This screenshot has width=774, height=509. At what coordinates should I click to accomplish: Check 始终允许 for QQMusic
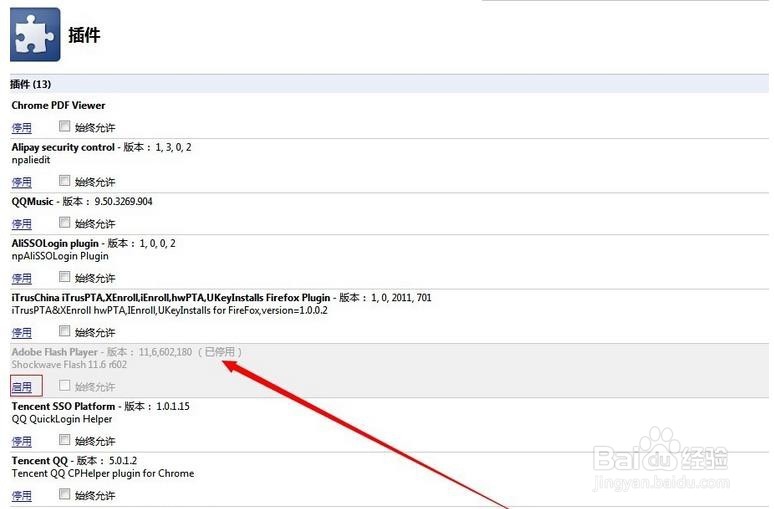[65, 223]
